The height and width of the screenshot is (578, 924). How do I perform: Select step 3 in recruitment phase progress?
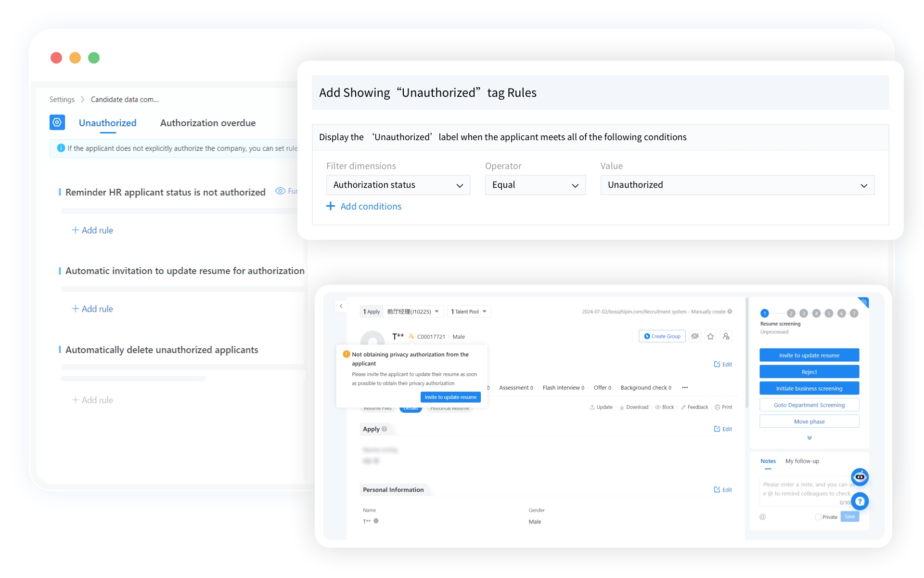(x=803, y=314)
